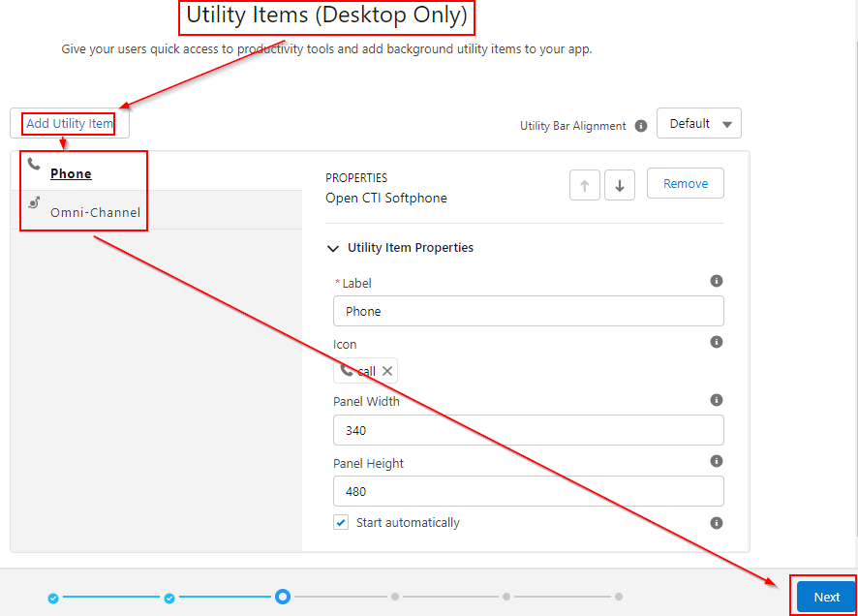Select the Omni-Channel utility item
Screen dimensions: 858x616
tap(95, 212)
